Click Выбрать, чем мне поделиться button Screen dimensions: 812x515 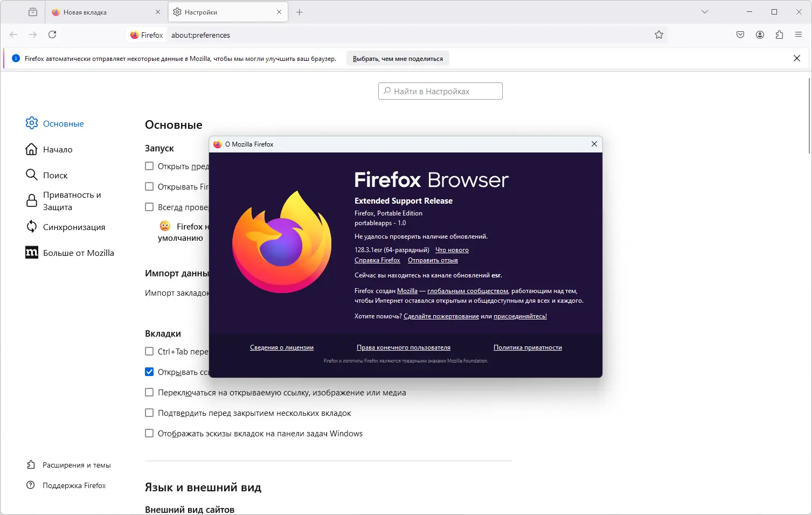tap(397, 58)
